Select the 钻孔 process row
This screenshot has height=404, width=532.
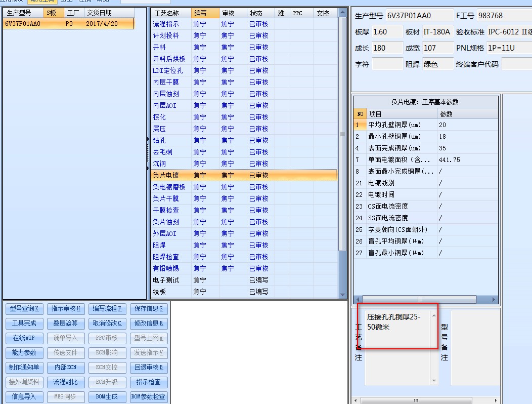[244, 140]
